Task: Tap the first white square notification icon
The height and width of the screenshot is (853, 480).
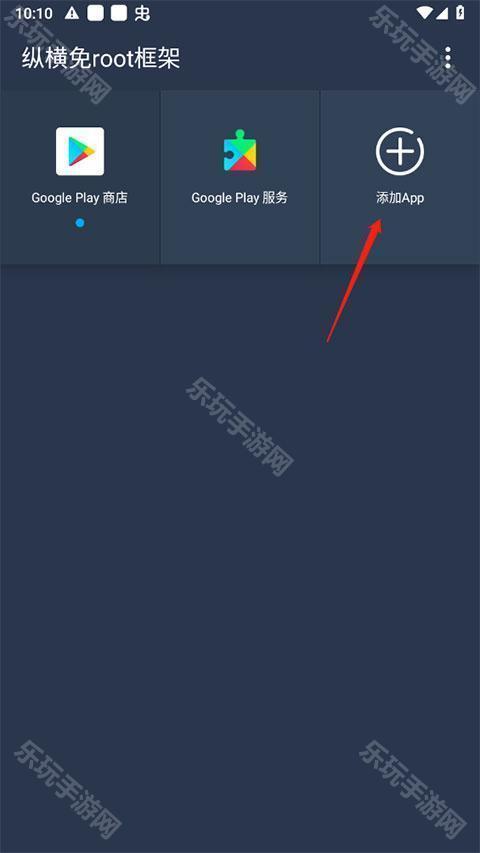Action: 96,13
